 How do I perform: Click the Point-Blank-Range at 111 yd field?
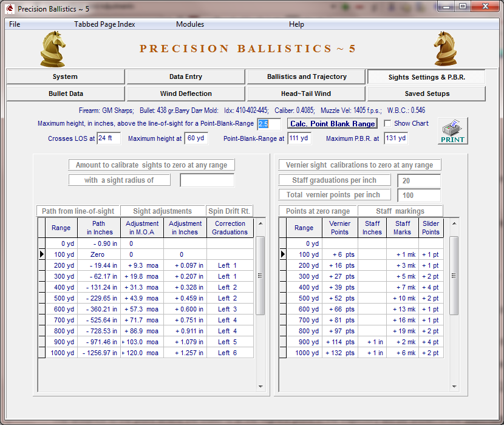299,138
